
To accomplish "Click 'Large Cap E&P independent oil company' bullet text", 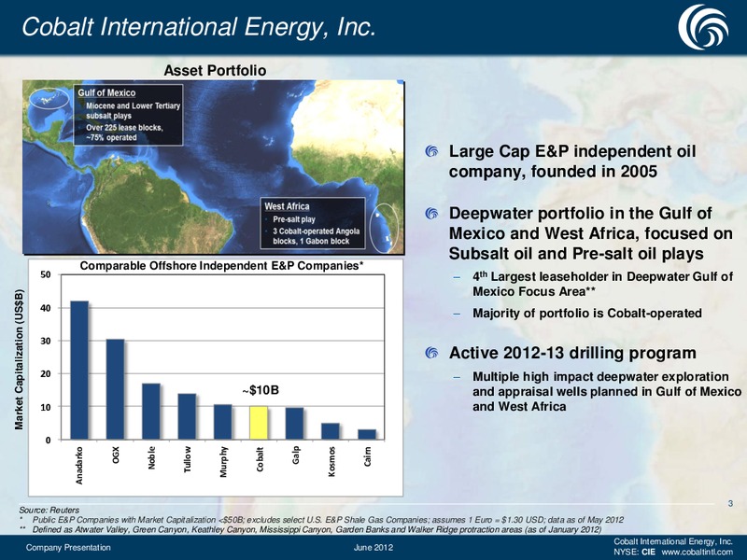I will coord(572,161).
